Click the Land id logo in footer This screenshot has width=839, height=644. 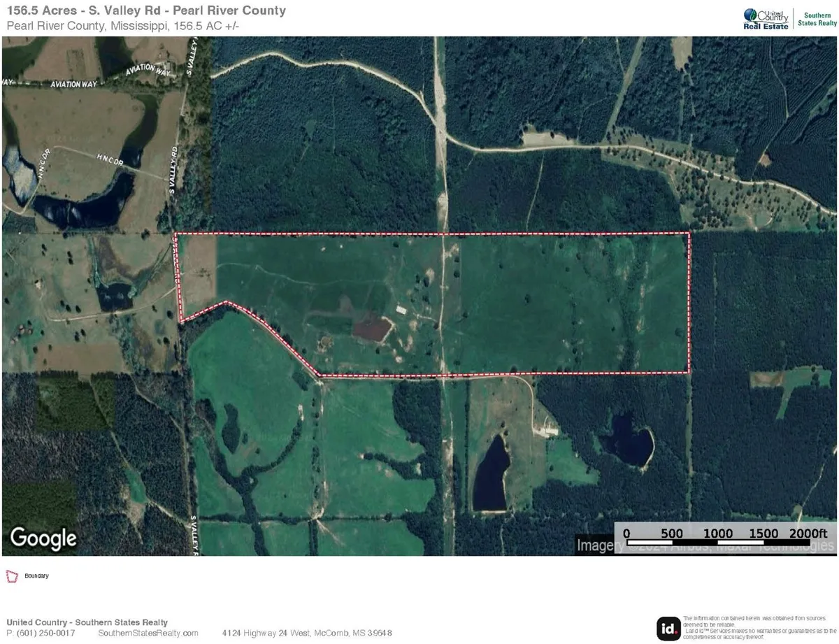[x=668, y=628]
